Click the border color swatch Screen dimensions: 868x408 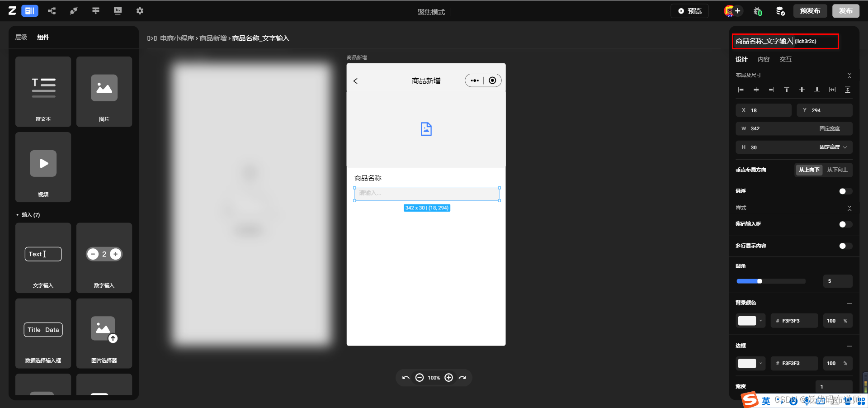click(x=747, y=363)
